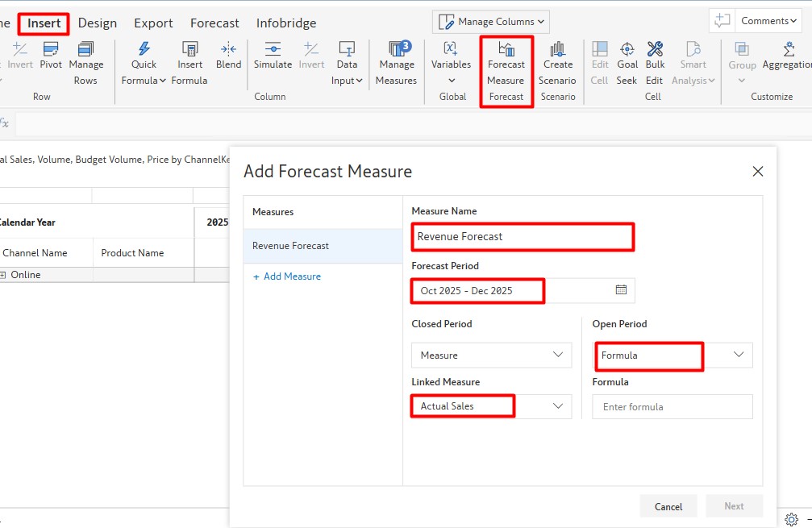Click the Forecast Measure ribbon icon

506,50
